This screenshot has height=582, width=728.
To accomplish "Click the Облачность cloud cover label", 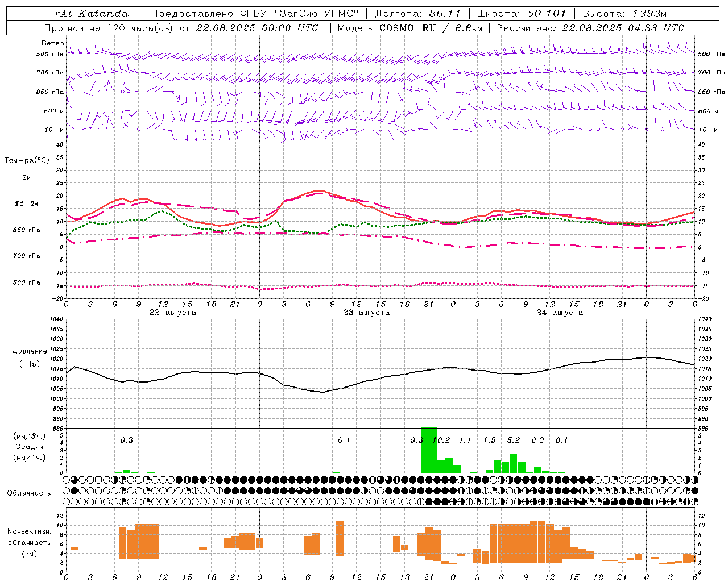I will (x=29, y=493).
